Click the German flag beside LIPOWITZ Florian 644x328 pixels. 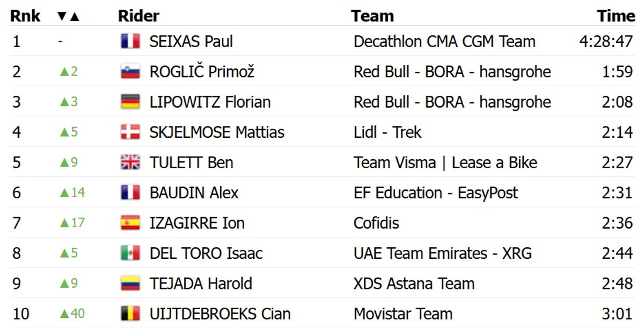(x=130, y=102)
